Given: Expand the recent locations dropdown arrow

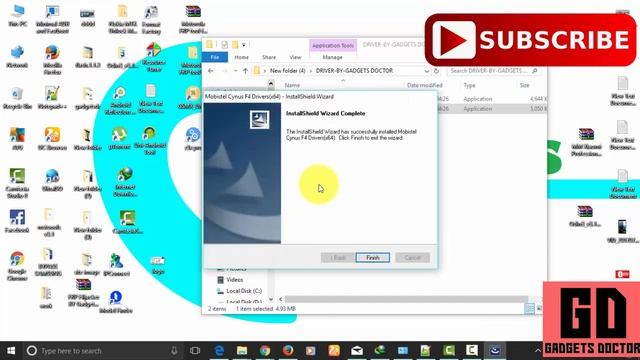Looking at the screenshot, I should (236, 71).
